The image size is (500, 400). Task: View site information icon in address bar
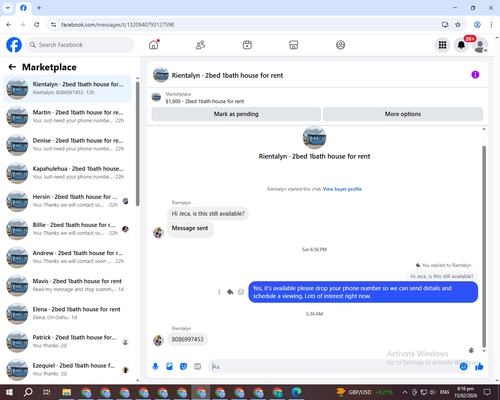[53, 24]
